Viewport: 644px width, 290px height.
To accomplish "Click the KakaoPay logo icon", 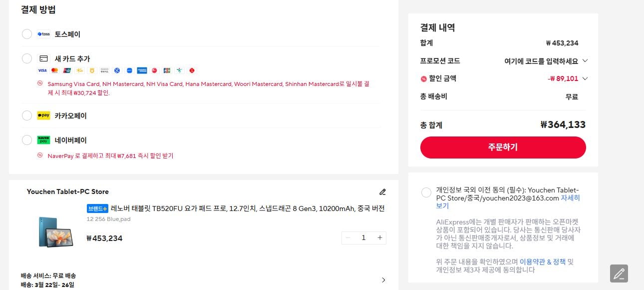I will click(43, 115).
